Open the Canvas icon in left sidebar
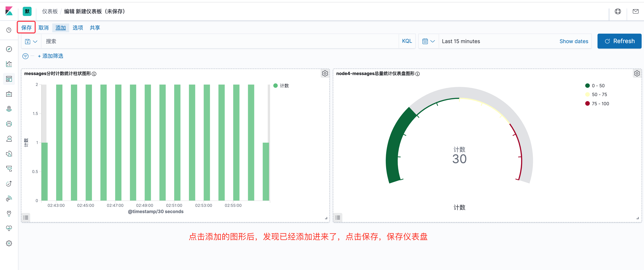644x270 pixels. point(9,94)
